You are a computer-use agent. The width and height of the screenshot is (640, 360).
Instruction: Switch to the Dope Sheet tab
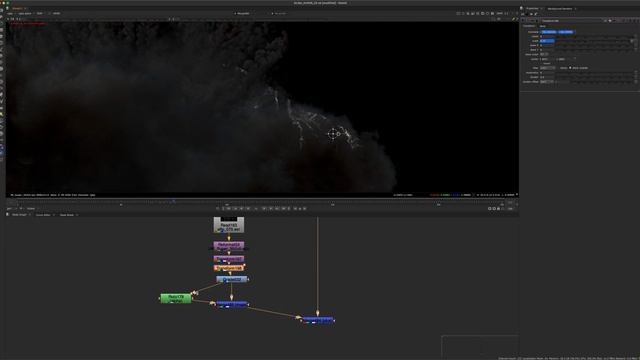(67, 215)
